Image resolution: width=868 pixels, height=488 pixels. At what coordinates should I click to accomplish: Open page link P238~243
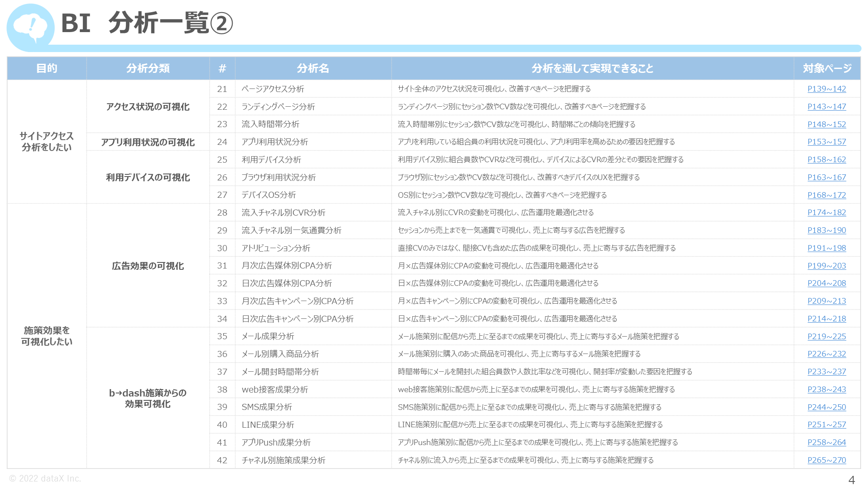827,390
